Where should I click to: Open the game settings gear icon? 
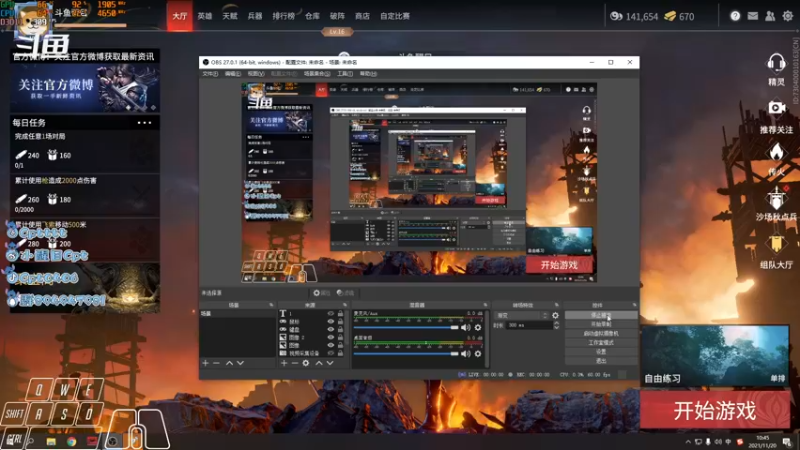click(788, 16)
